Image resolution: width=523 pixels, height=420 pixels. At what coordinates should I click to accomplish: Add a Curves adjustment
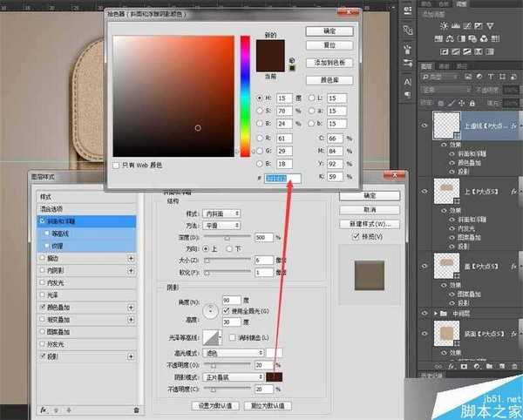click(467, 26)
